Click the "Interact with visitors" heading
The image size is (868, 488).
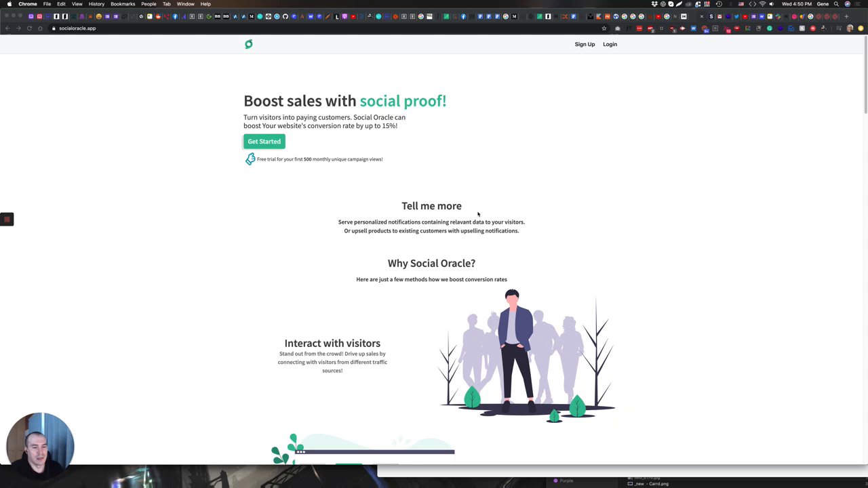(x=332, y=343)
